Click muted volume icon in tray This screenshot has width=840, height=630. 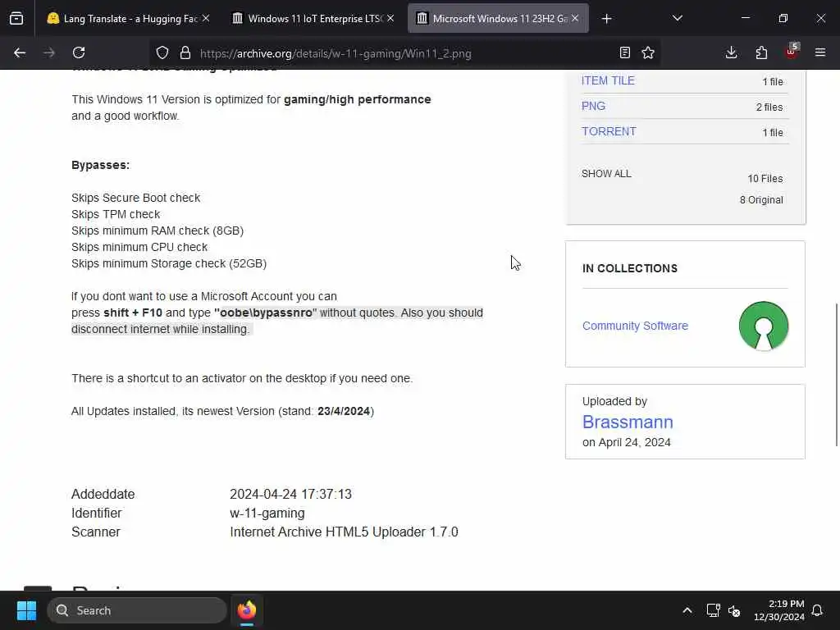point(734,610)
